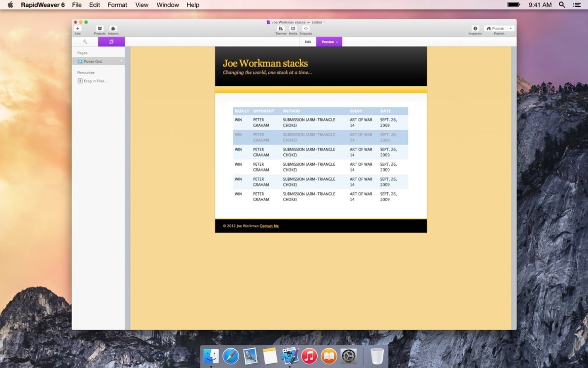Viewport: 588px width, 368px height.
Task: Open the Snippets code icon
Action: [x=306, y=29]
